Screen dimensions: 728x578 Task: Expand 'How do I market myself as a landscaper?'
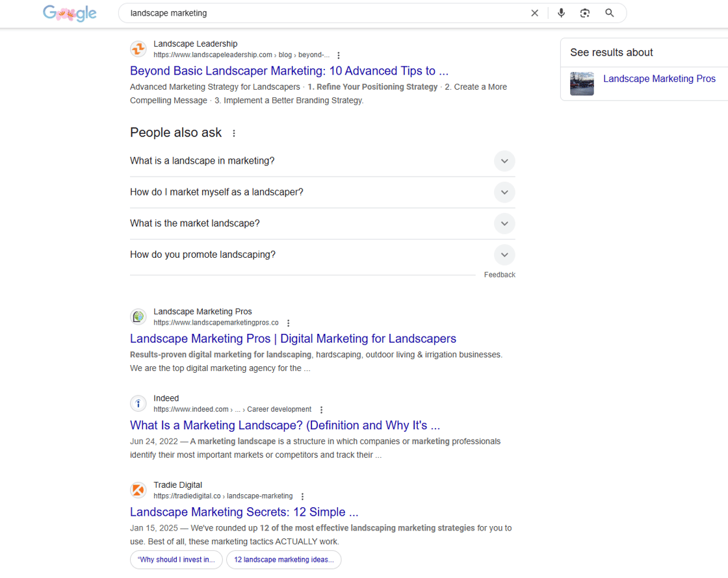[x=504, y=192]
